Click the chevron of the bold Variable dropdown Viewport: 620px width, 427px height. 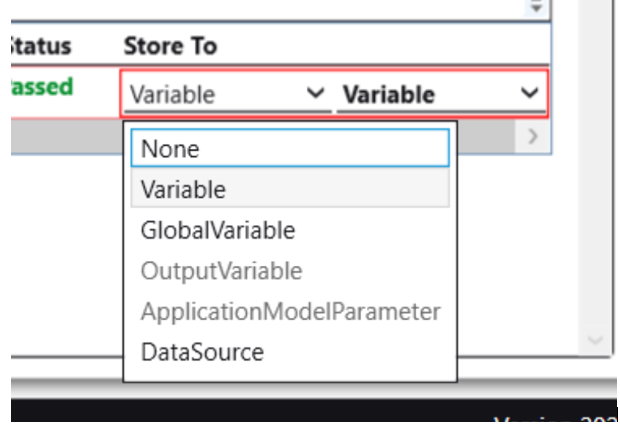click(529, 94)
